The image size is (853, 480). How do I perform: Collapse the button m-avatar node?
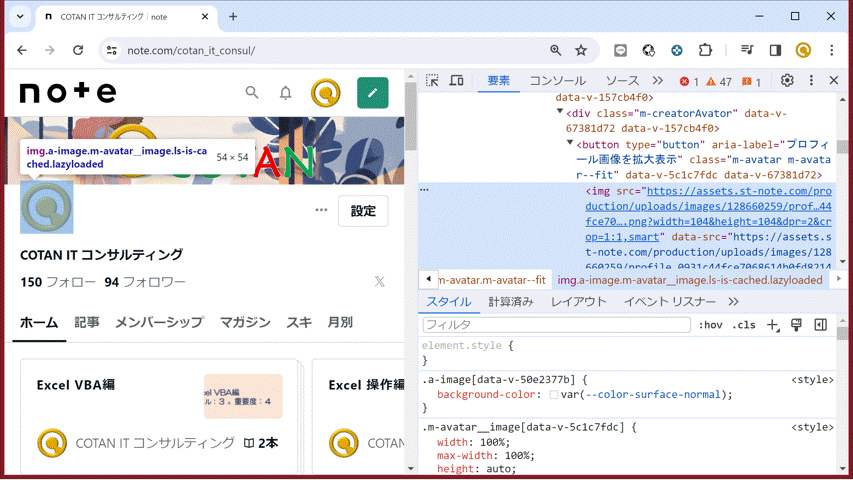coord(570,143)
